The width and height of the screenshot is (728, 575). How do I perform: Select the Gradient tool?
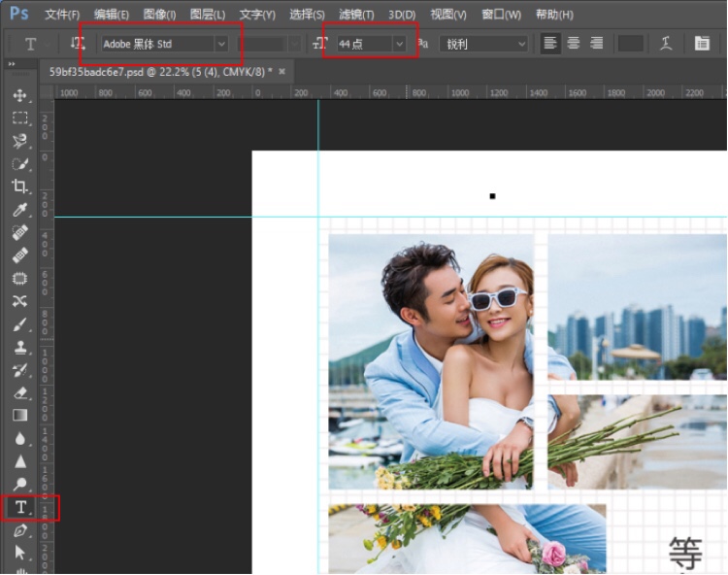point(19,416)
